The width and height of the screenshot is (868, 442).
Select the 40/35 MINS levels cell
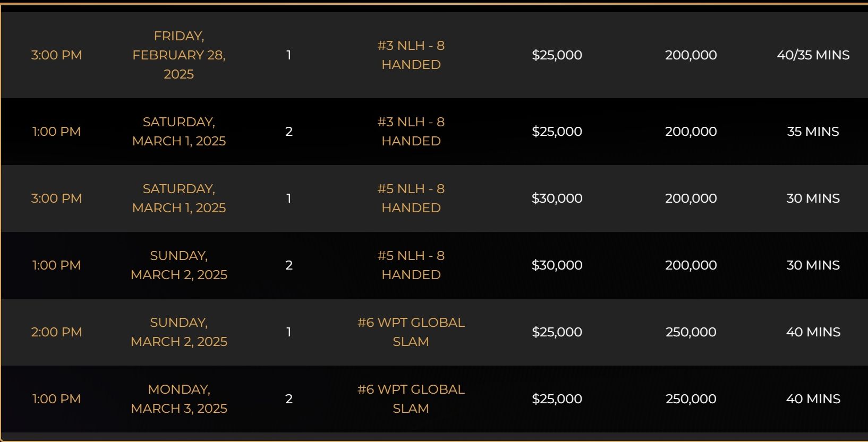tap(813, 55)
